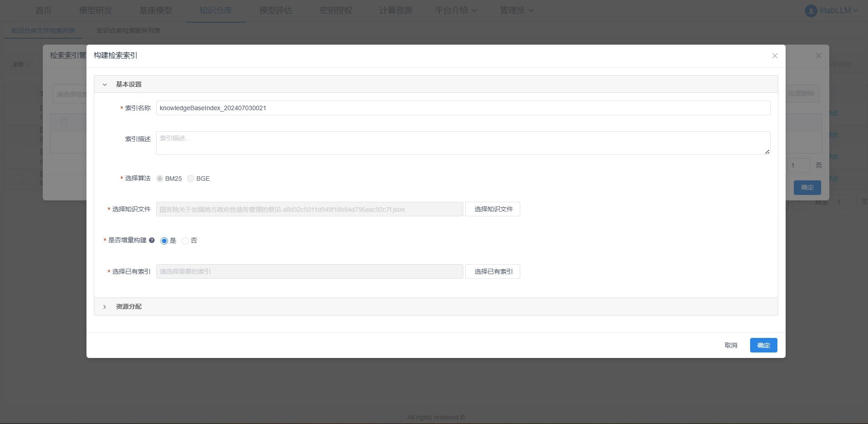The height and width of the screenshot is (424, 868).
Task: Open the 模型评估 navigation item
Action: [x=276, y=10]
